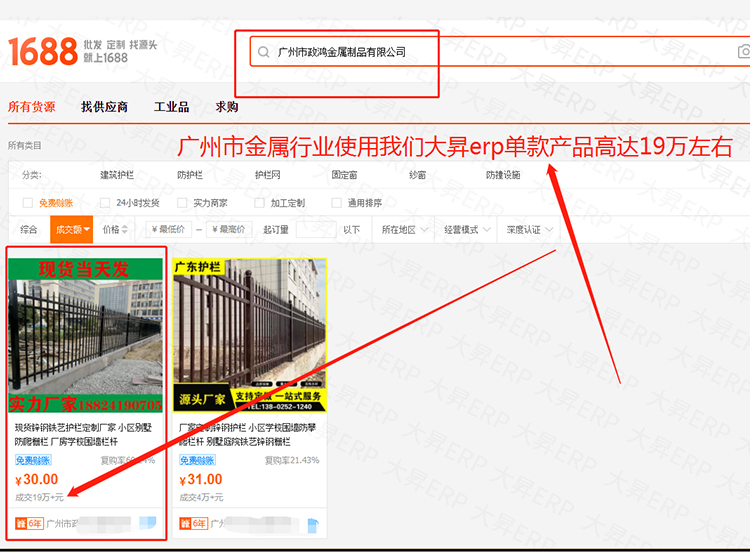Select 防护栏 category
This screenshot has width=750, height=553.
[x=190, y=175]
